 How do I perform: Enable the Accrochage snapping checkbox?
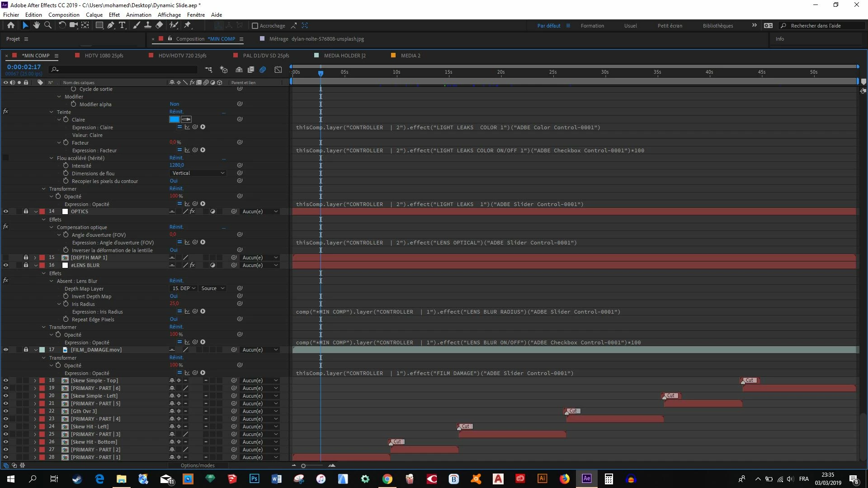[x=255, y=26]
